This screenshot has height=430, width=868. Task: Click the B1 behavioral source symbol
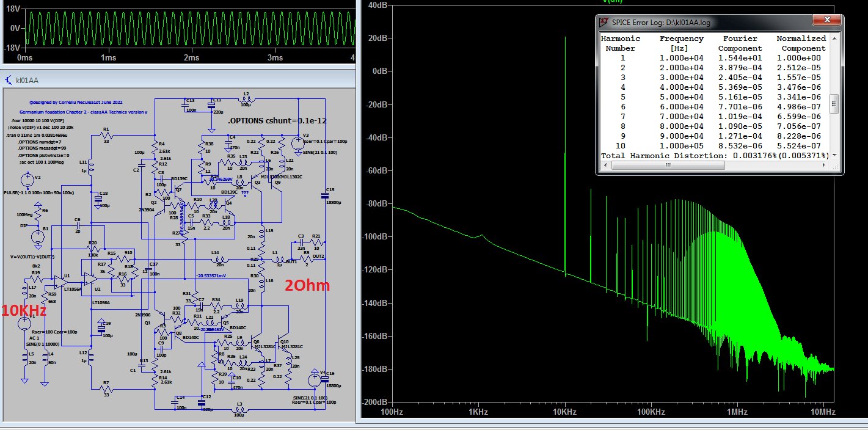click(x=38, y=236)
